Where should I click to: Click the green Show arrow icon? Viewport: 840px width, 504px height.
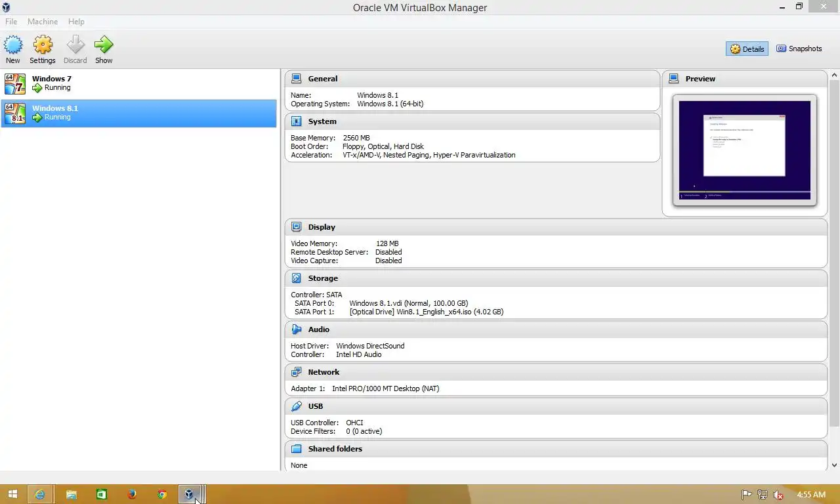pyautogui.click(x=104, y=45)
